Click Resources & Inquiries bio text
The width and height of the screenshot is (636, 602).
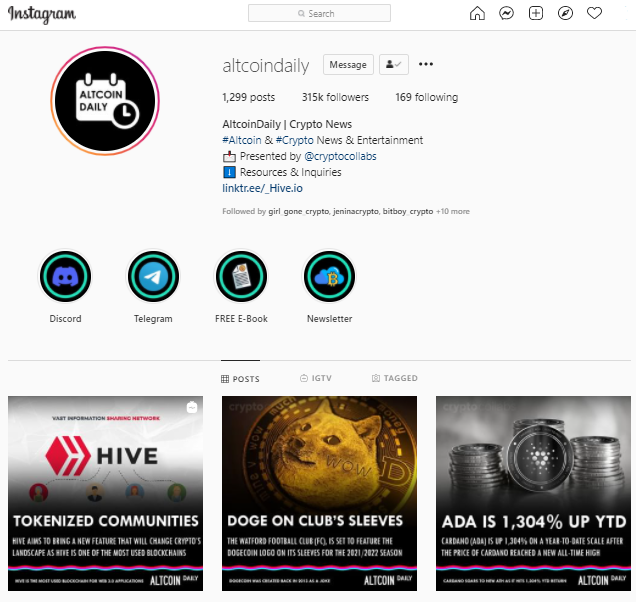[x=290, y=172]
